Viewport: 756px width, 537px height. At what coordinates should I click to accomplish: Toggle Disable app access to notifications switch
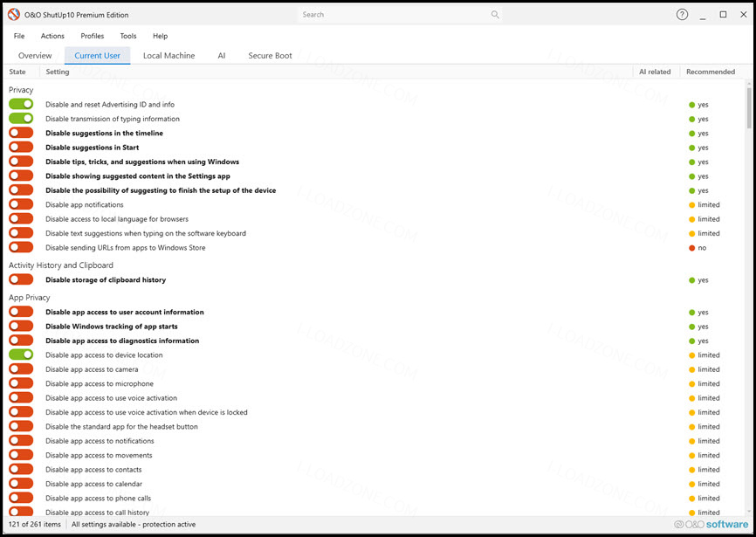[21, 441]
